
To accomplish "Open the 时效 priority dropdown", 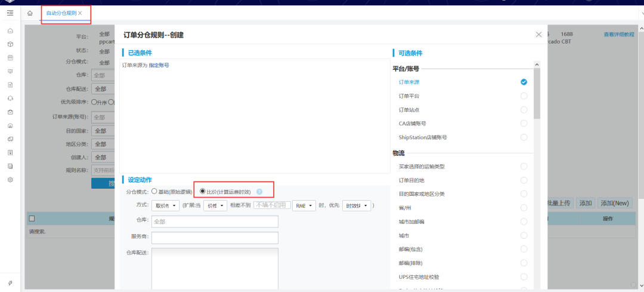I will pos(357,205).
